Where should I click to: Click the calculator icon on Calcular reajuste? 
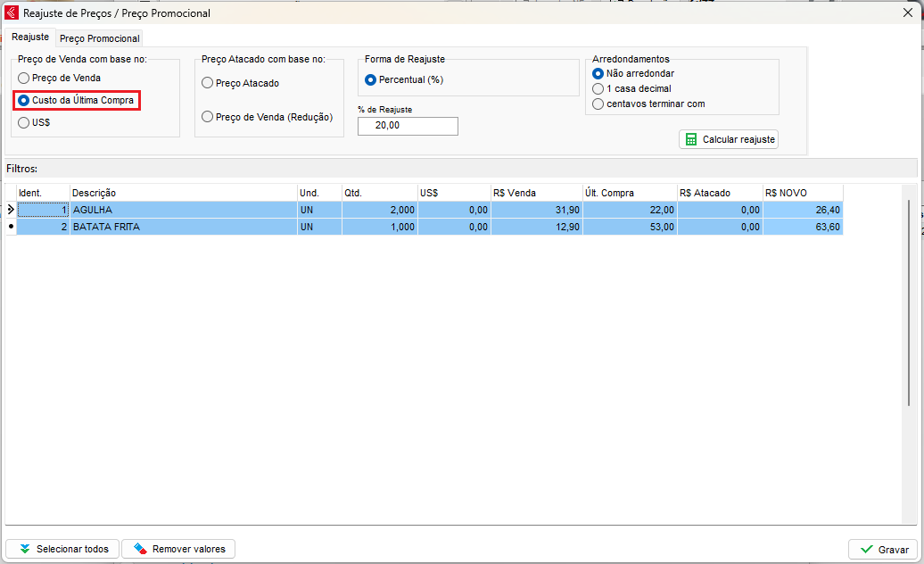(690, 140)
